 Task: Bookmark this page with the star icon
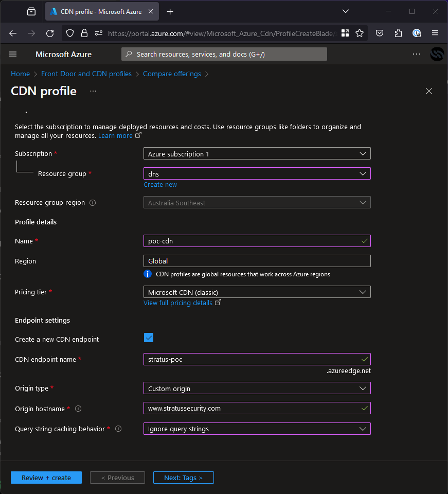coord(360,33)
